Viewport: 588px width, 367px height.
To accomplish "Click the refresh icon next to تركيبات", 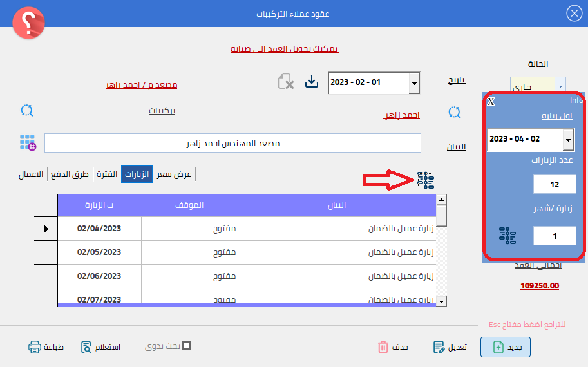I will (x=27, y=110).
